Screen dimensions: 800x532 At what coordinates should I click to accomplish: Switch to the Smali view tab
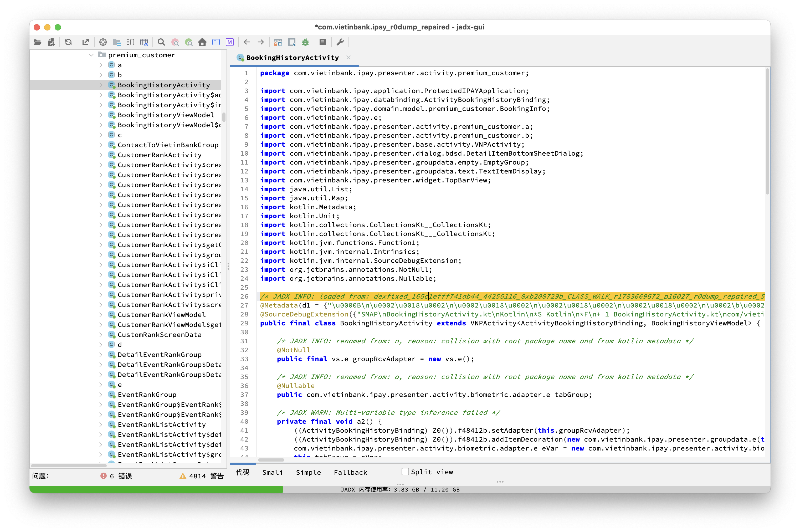[x=272, y=472]
